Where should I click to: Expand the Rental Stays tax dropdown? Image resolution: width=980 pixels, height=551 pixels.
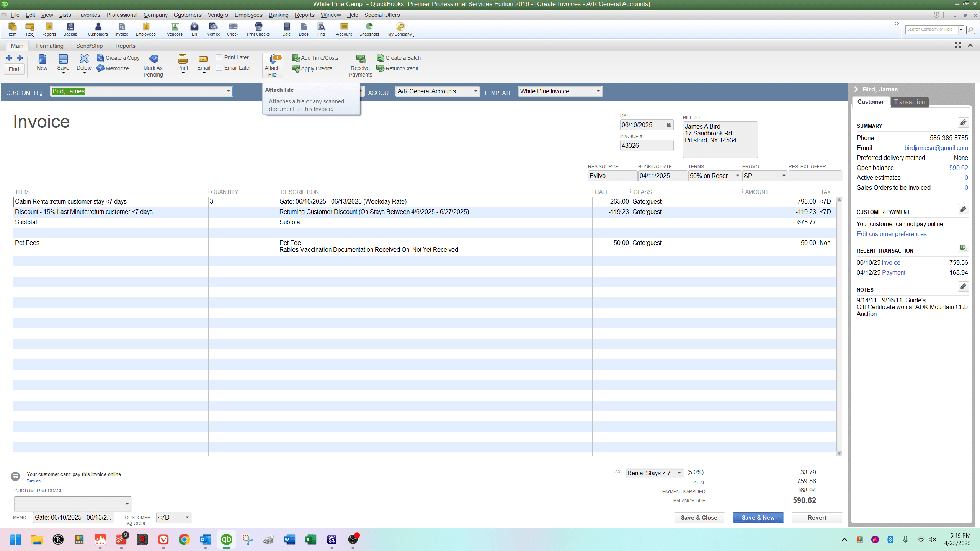click(x=679, y=473)
